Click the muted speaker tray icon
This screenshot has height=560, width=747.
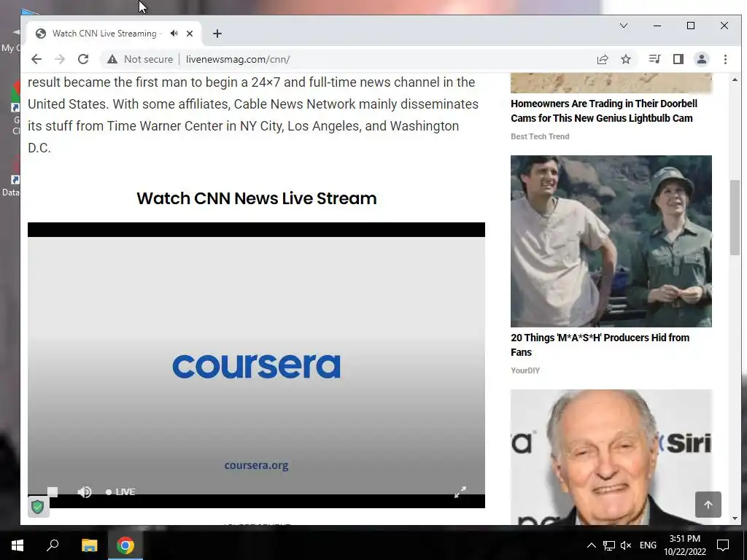[x=626, y=545]
